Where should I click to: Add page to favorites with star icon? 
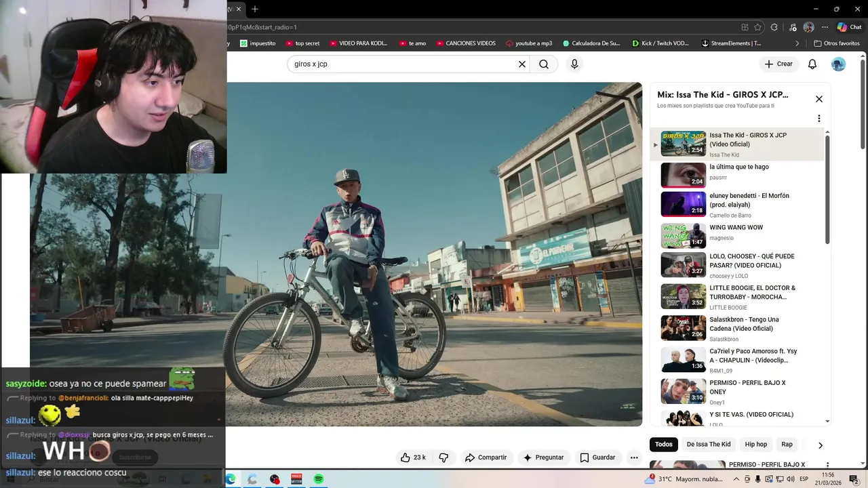pyautogui.click(x=757, y=27)
